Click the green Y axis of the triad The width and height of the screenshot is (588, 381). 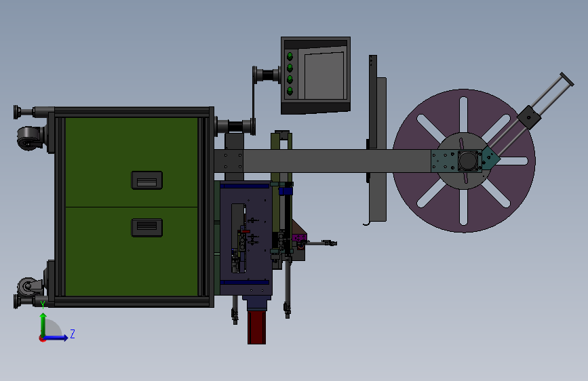43,324
